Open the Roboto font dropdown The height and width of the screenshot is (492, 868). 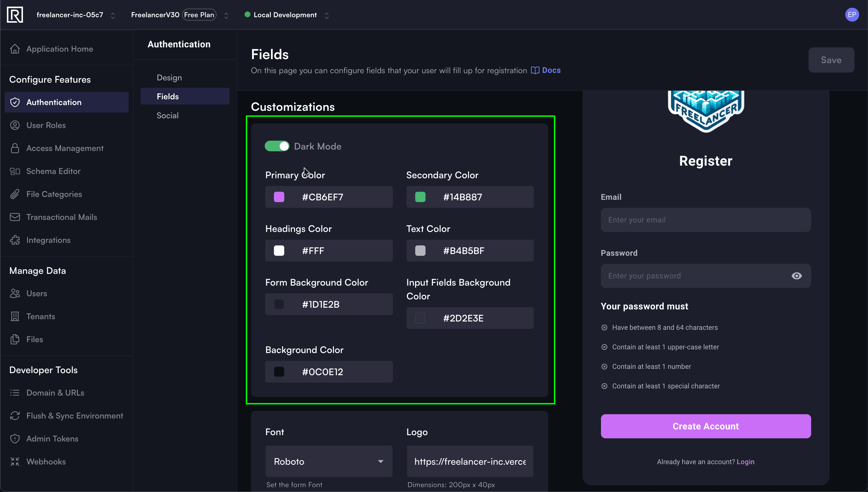pos(329,462)
